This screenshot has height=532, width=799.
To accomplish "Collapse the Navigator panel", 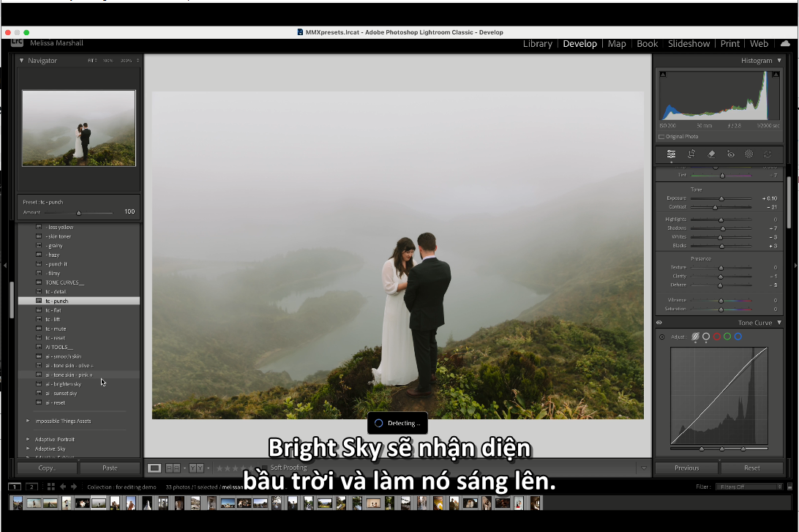I will pos(21,61).
